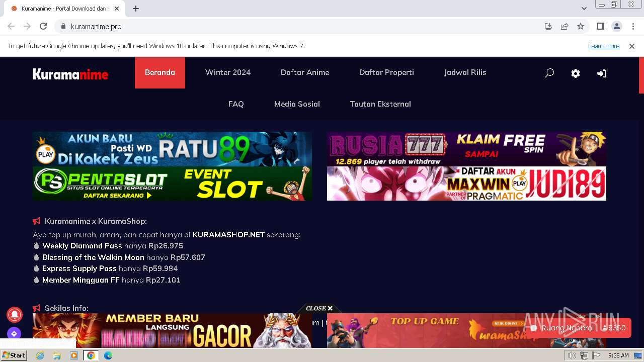Click Member Mingguan FF link

pyautogui.click(x=81, y=280)
